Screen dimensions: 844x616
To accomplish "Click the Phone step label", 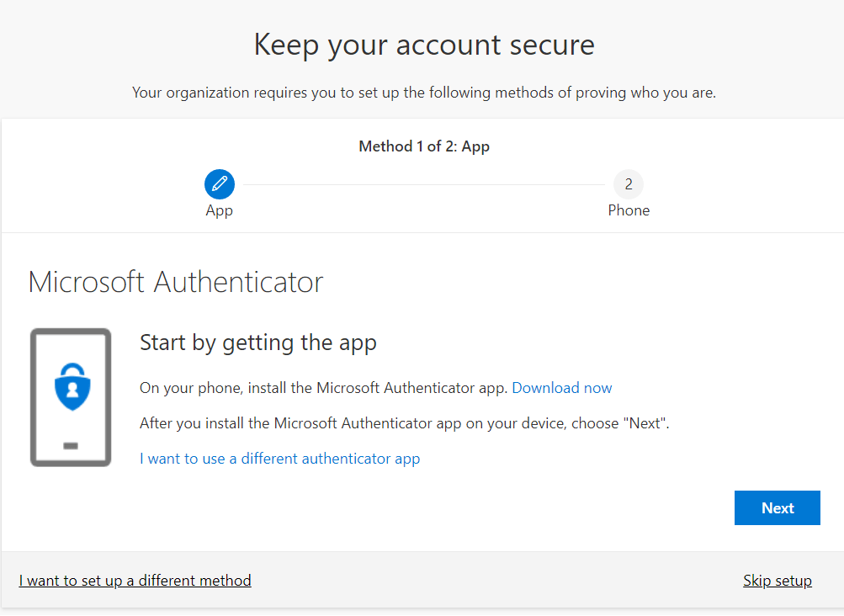I will click(628, 210).
